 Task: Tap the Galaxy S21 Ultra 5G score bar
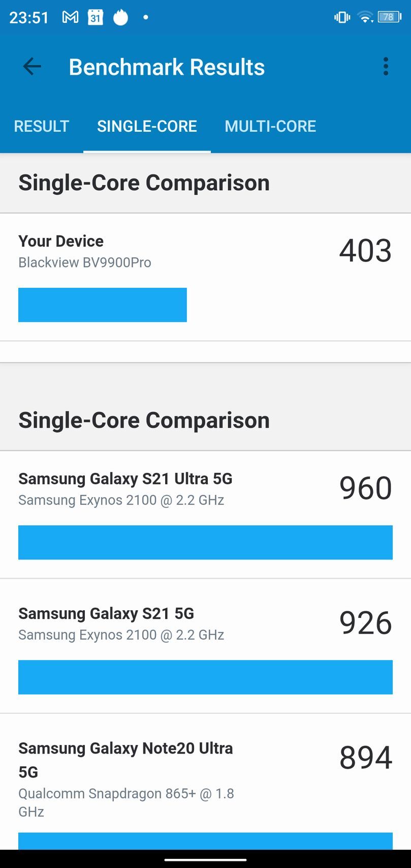[x=205, y=542]
